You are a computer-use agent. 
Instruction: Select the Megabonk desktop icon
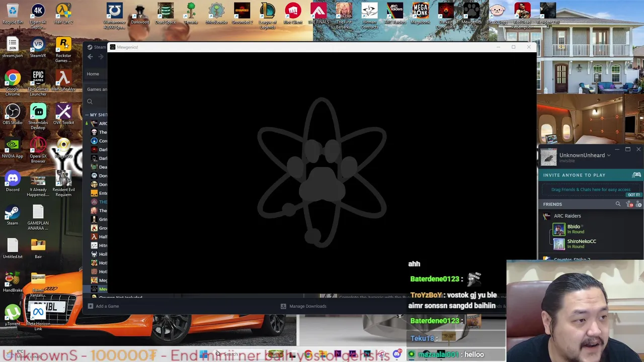(x=420, y=14)
